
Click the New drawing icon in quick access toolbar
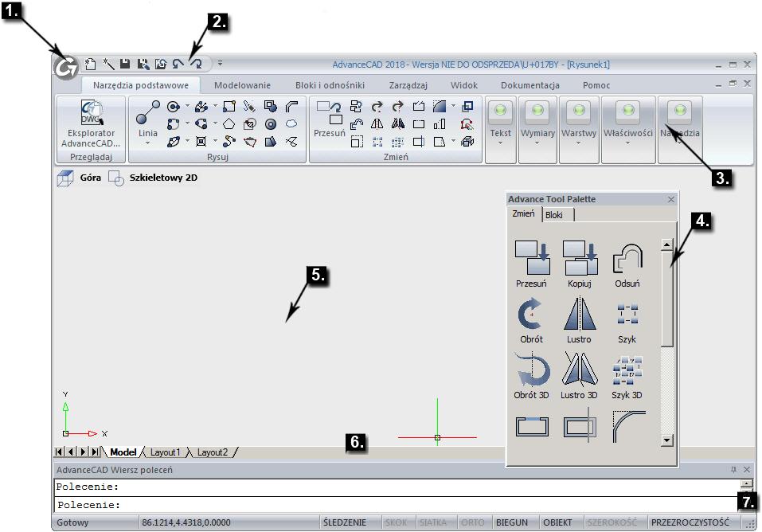91,64
